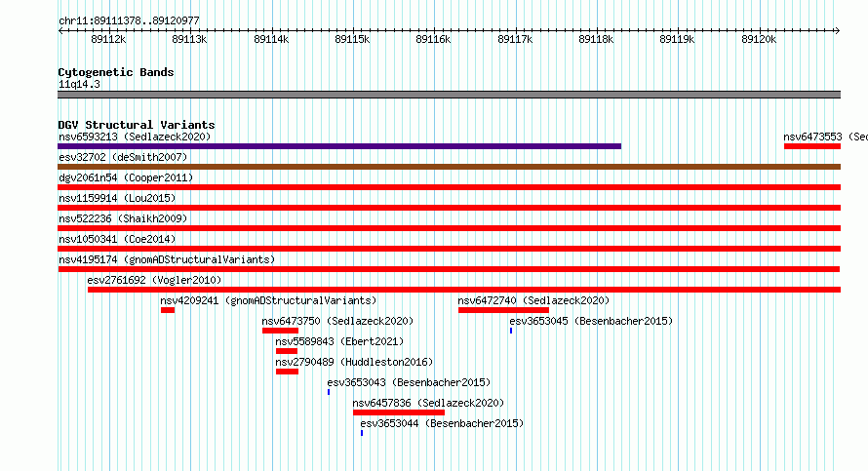Viewport: 868px width, 471px height.
Task: Click the gray 11q14.3 cytogenetic band bar
Action: 449,95
